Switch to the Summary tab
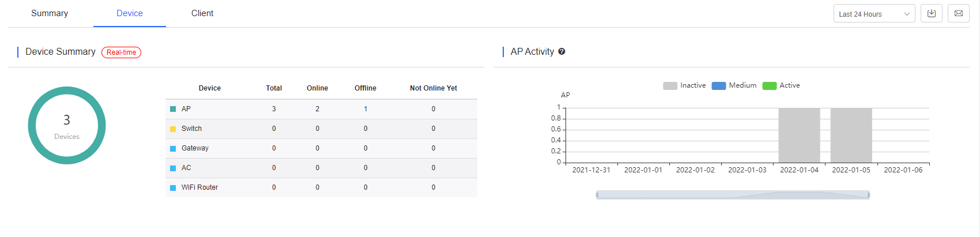980x237 pixels. (50, 13)
